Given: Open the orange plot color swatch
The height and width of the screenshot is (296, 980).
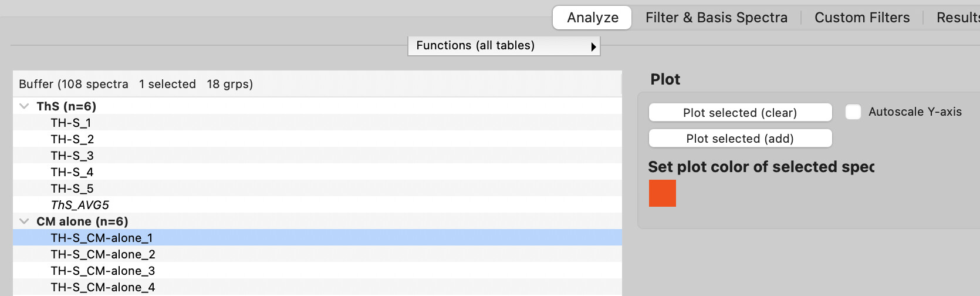Looking at the screenshot, I should tap(663, 193).
